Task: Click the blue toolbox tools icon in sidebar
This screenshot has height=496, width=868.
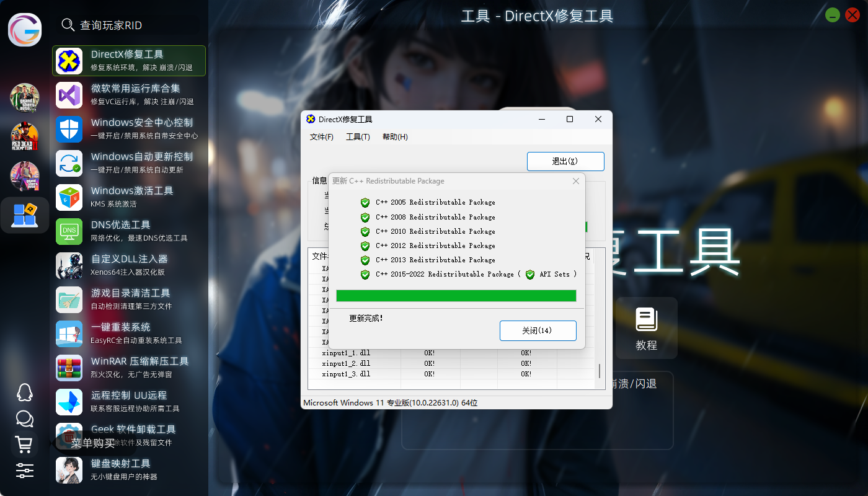Action: (x=25, y=215)
